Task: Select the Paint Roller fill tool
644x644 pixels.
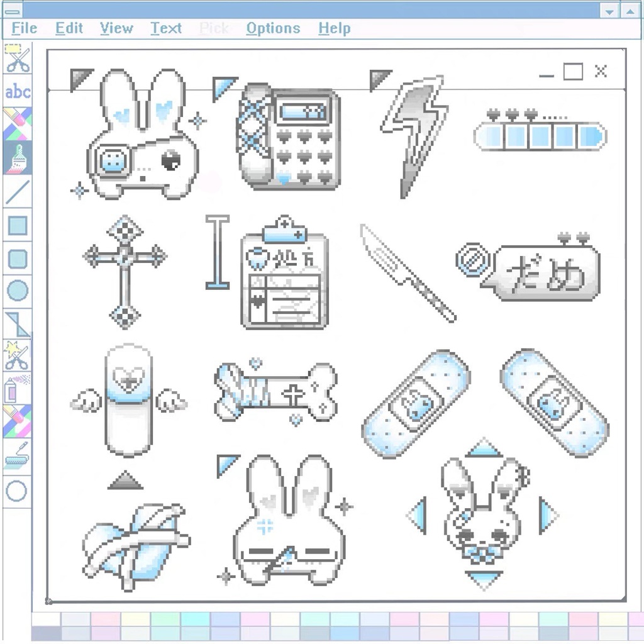Action: (17, 457)
